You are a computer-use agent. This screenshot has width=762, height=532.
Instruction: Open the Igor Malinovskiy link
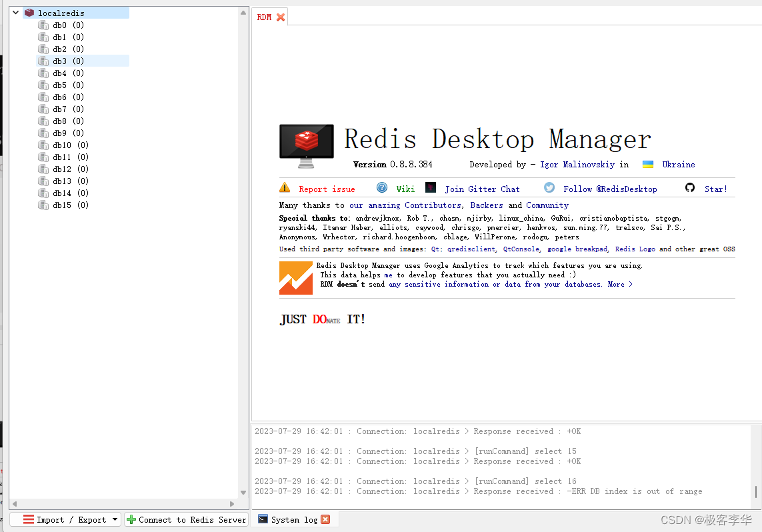(x=577, y=165)
